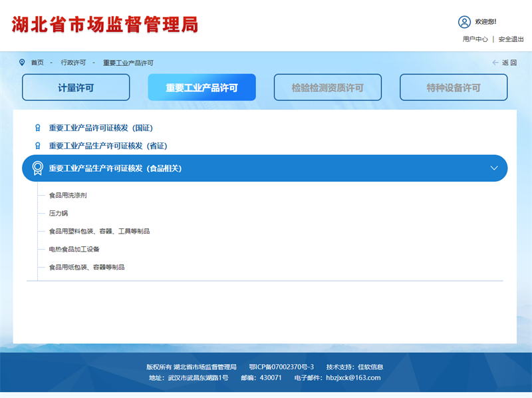Click 安全退出 to log out

(x=511, y=39)
